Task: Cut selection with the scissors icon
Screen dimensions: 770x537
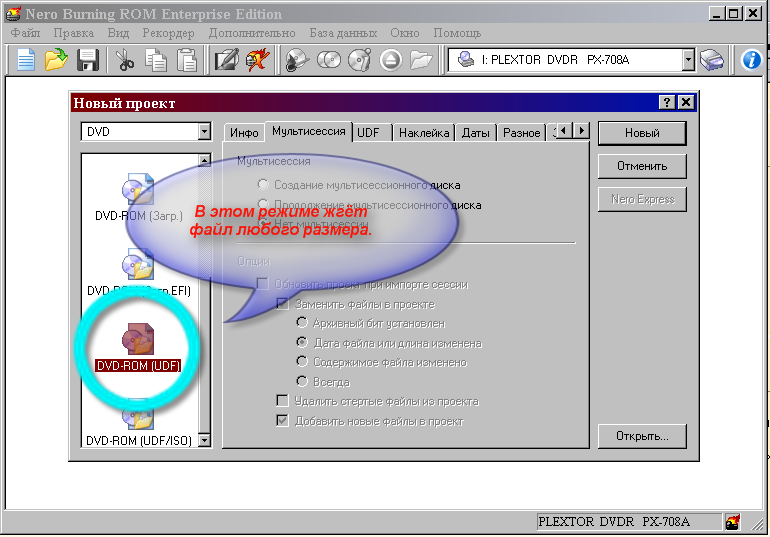Action: (125, 60)
